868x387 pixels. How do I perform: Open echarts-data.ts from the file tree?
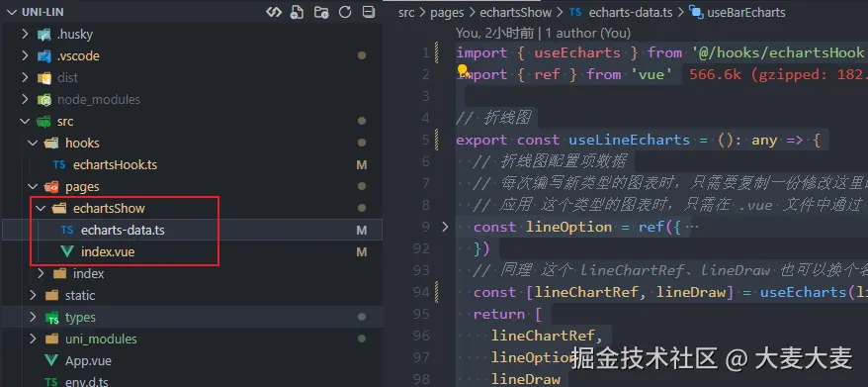[x=123, y=230]
